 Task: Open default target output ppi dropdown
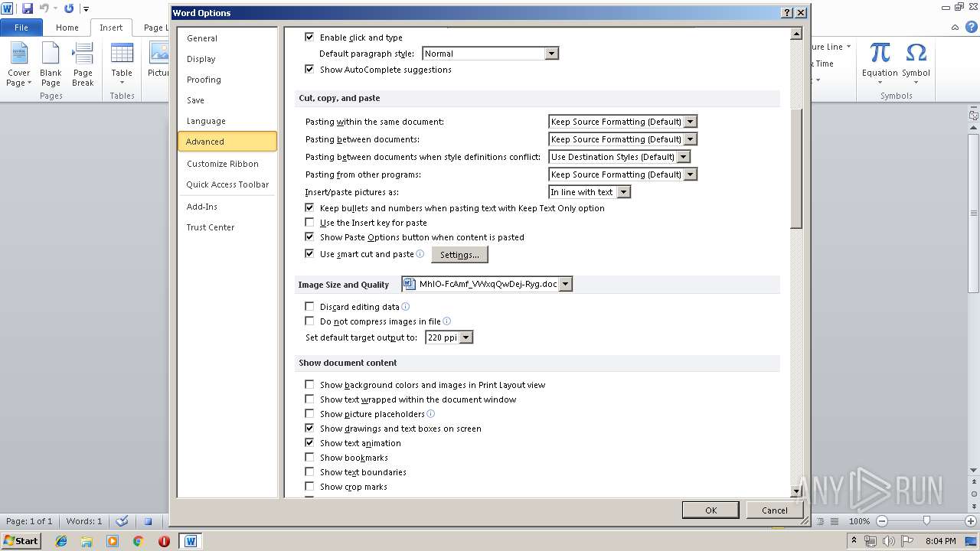465,337
